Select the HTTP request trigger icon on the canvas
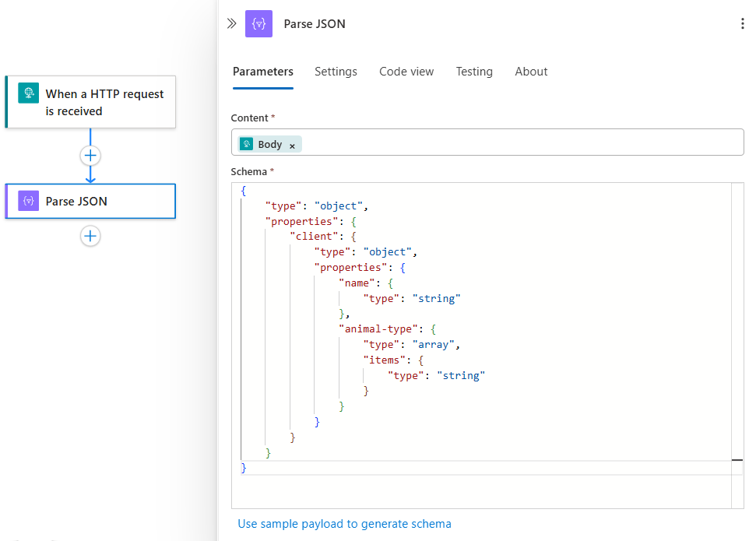This screenshot has height=541, width=756. click(x=29, y=92)
